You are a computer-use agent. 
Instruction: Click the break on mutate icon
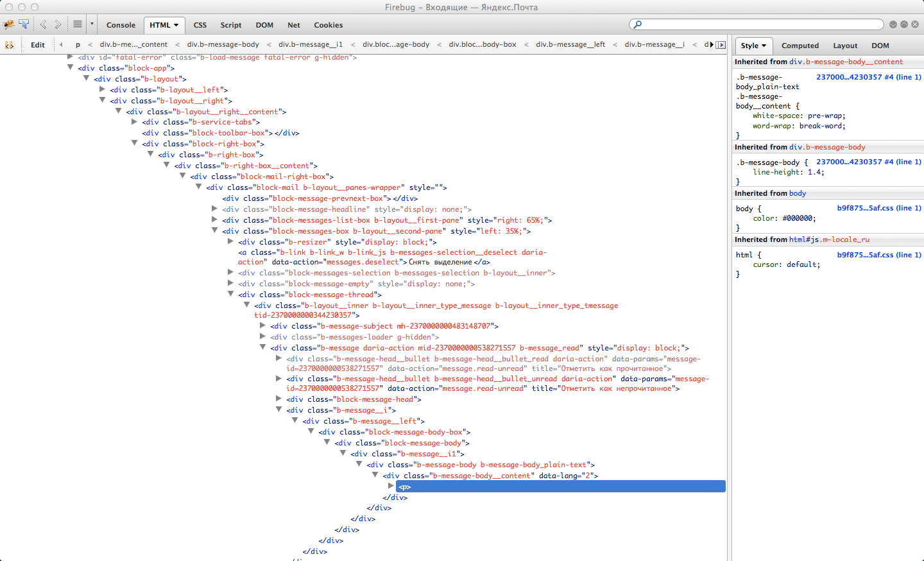(x=9, y=45)
